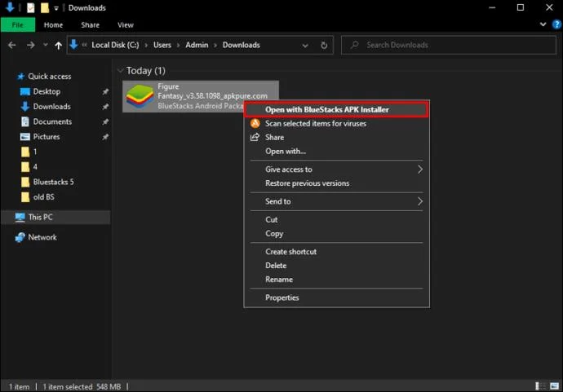Click the Admin breadcrumb in address bar
The width and height of the screenshot is (563, 392).
tap(197, 46)
